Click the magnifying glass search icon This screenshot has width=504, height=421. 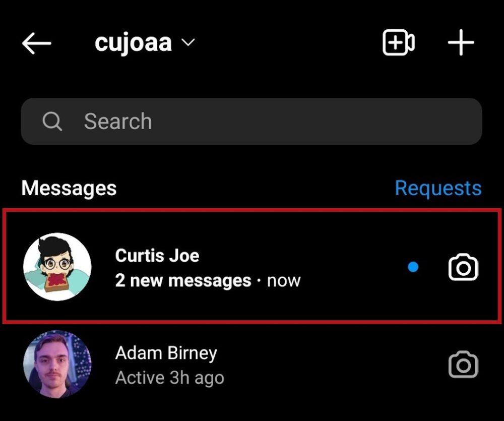52,122
